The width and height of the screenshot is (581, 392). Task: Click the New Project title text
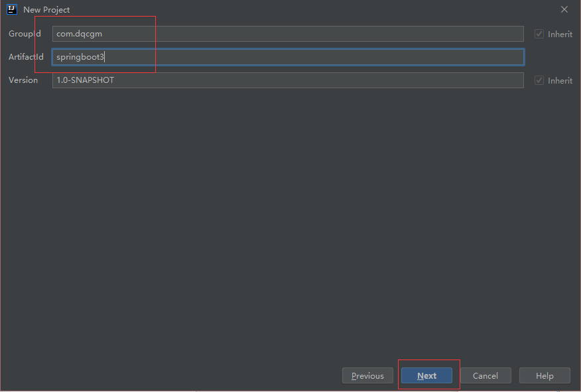(x=46, y=10)
